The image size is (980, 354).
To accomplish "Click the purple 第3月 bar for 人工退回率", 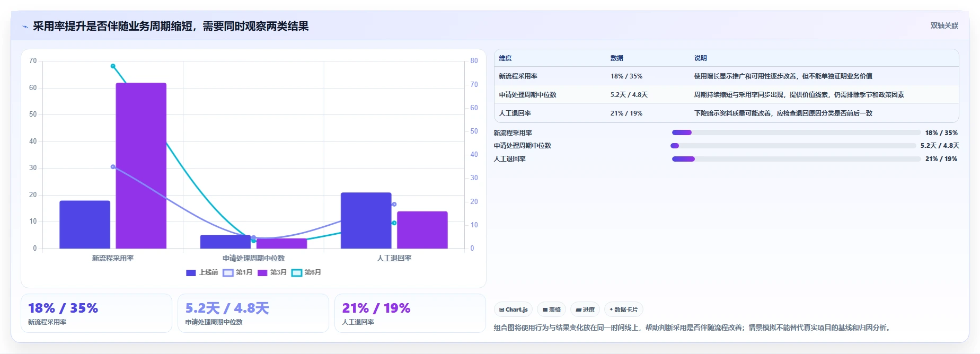I will coord(422,230).
